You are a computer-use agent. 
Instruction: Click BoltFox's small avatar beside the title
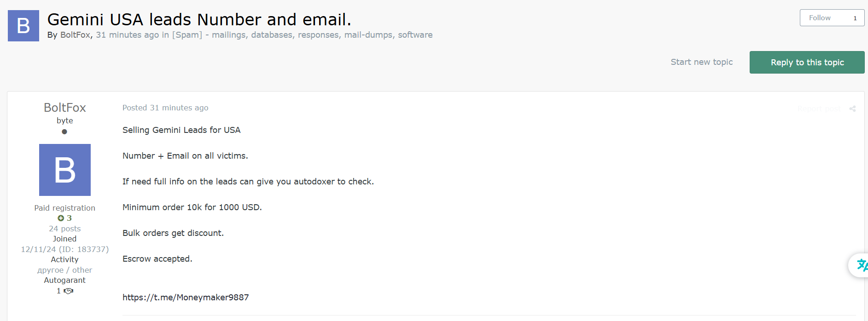[x=23, y=26]
